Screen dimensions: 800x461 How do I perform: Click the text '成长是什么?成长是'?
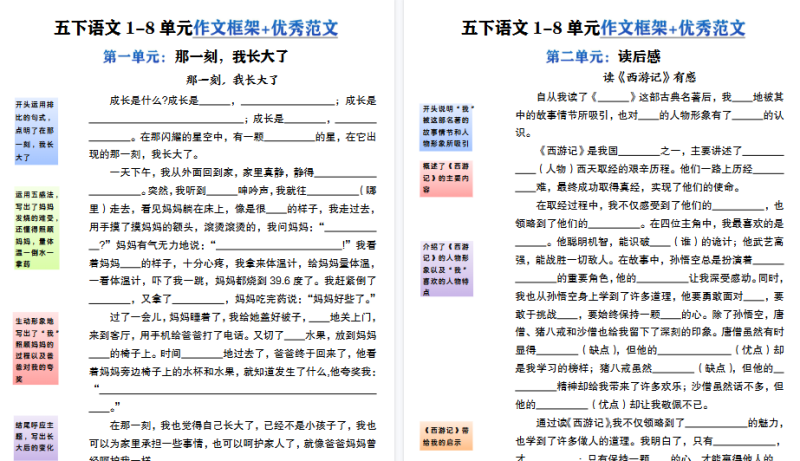click(154, 101)
